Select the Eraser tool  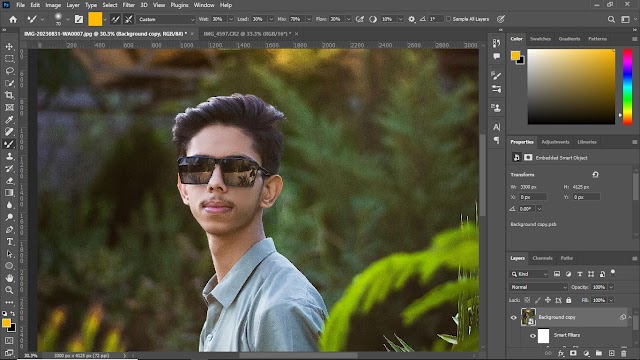pos(9,181)
